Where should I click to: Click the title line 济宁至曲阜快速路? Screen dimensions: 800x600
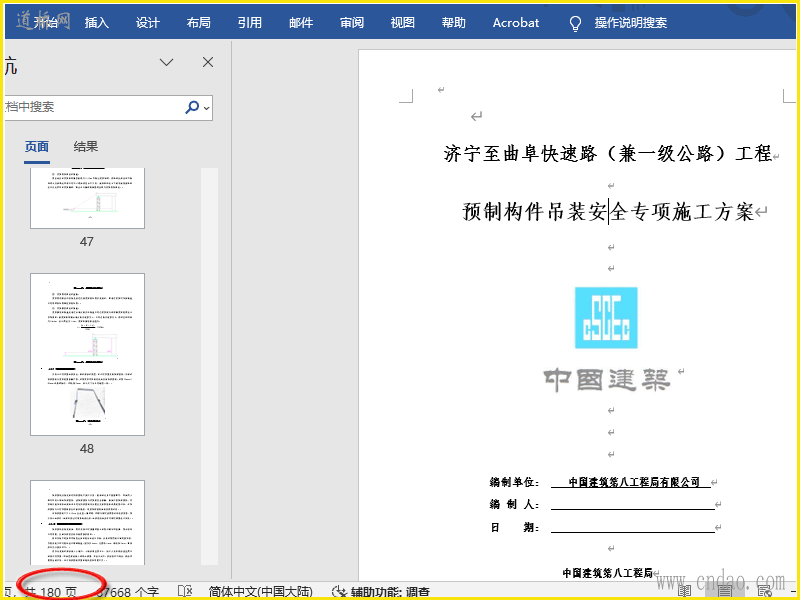click(607, 153)
